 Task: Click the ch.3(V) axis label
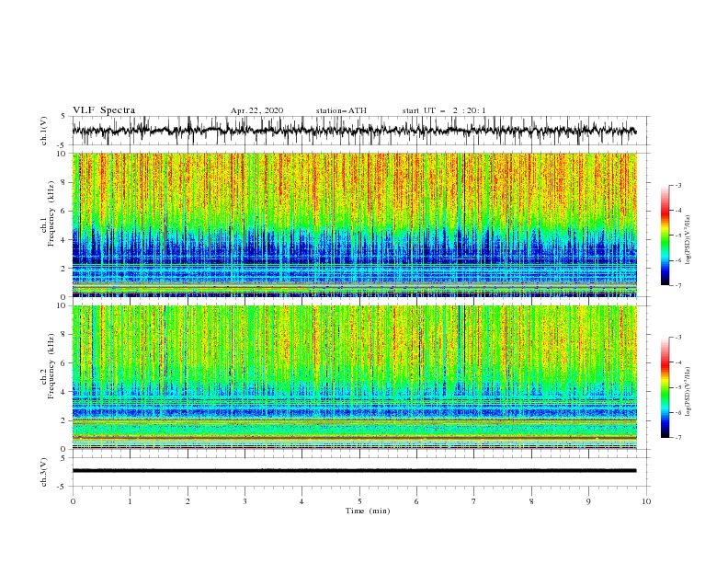[x=44, y=472]
